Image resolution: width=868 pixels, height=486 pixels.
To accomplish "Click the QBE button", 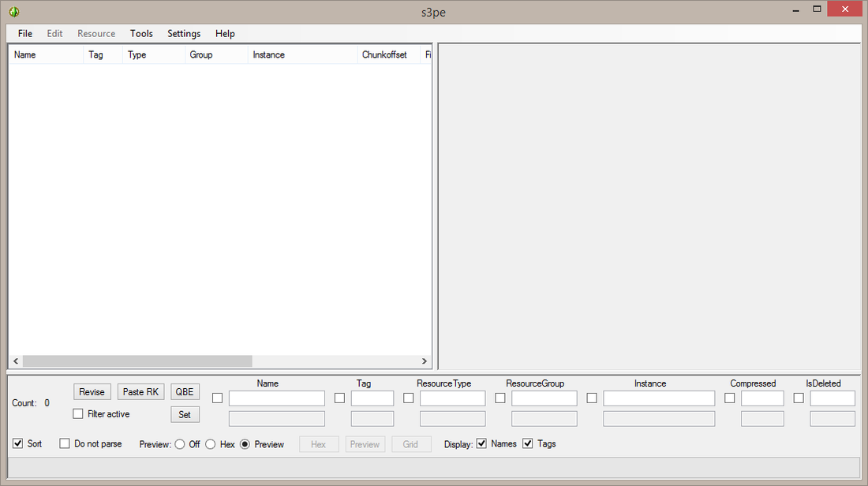I will click(185, 391).
